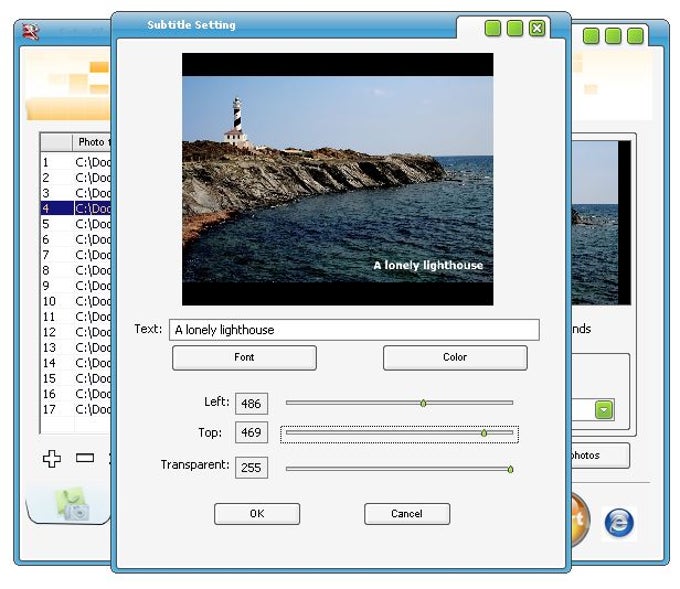Select photo row 6 in the list
Viewport: 680px width, 589px height.
pos(76,239)
